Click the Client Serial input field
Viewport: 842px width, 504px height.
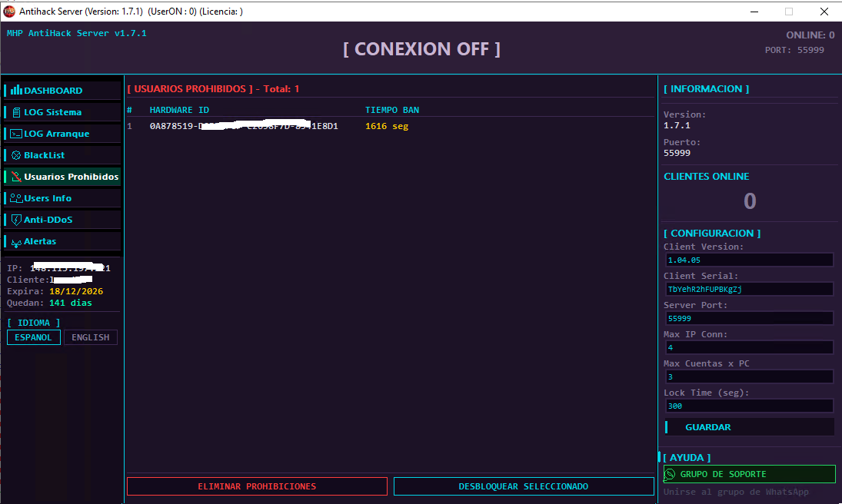point(749,289)
